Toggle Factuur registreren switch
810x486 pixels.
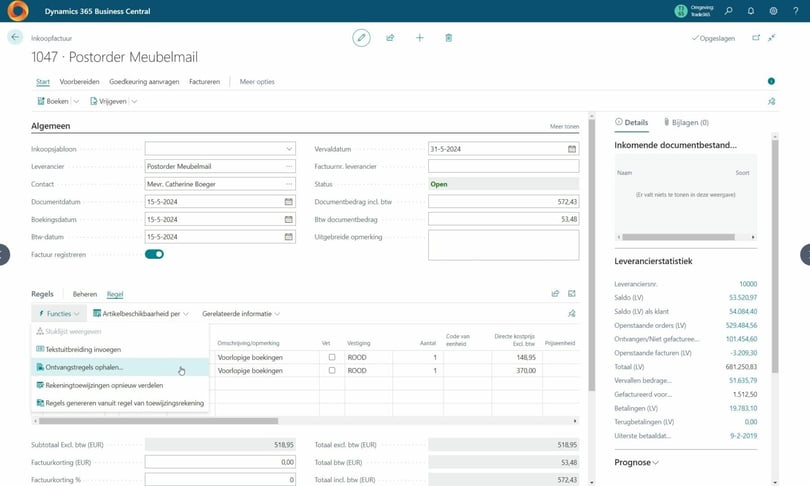154,254
